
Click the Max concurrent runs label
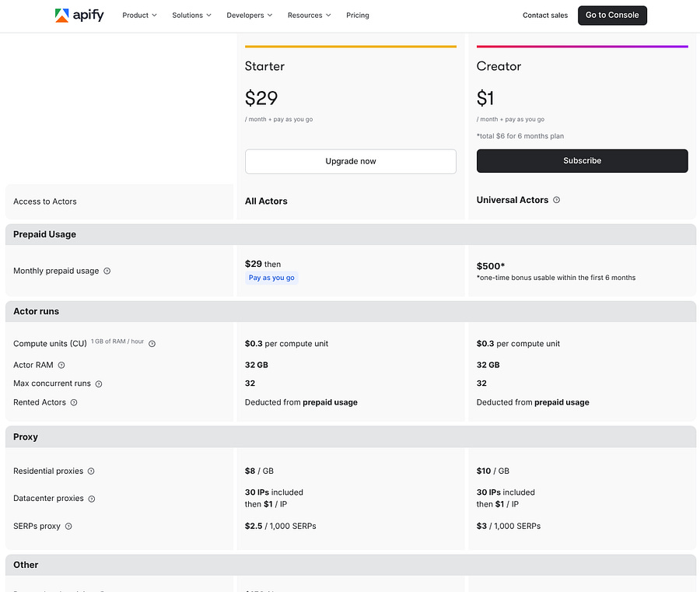click(x=52, y=384)
